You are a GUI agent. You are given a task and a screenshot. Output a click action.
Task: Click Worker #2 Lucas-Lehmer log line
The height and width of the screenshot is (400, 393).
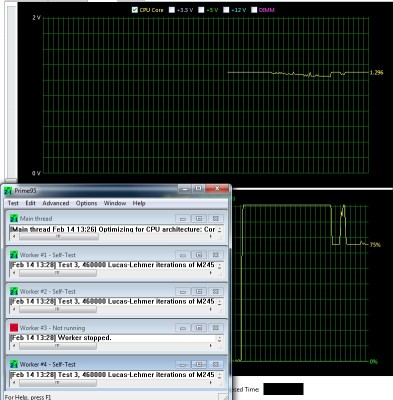pyautogui.click(x=113, y=302)
